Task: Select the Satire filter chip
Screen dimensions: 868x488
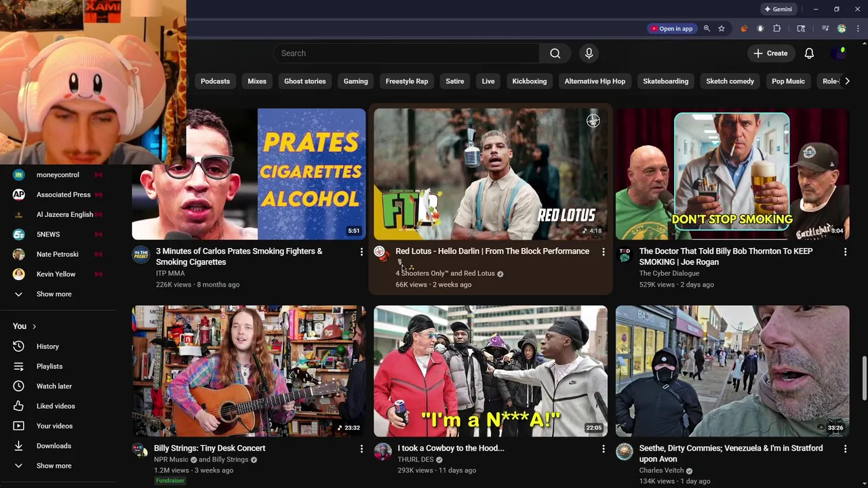Action: [454, 81]
